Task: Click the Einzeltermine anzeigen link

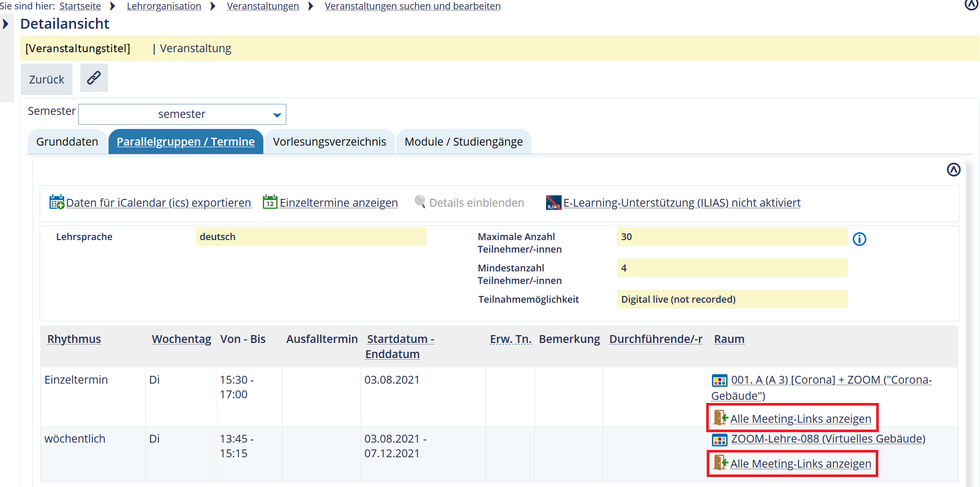Action: click(x=339, y=203)
